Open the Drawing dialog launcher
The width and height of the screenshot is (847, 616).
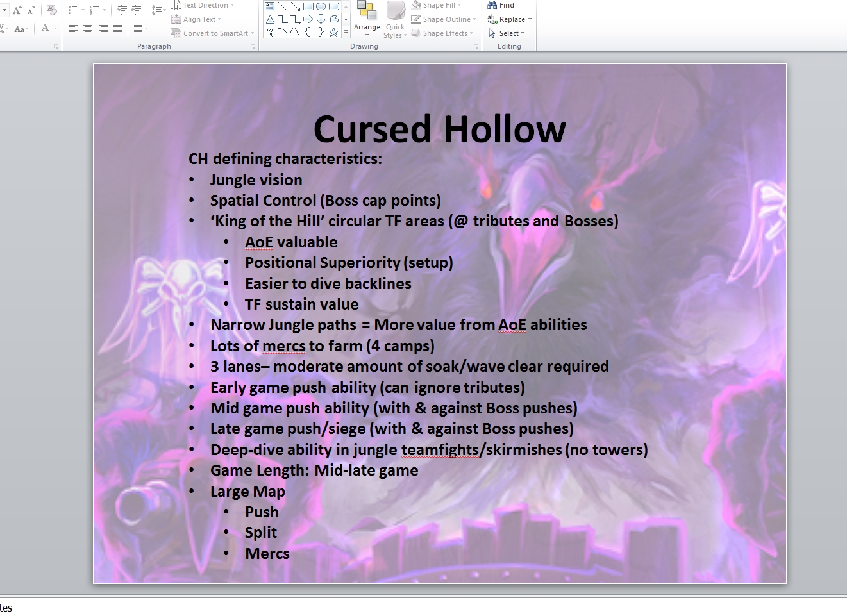(x=476, y=46)
